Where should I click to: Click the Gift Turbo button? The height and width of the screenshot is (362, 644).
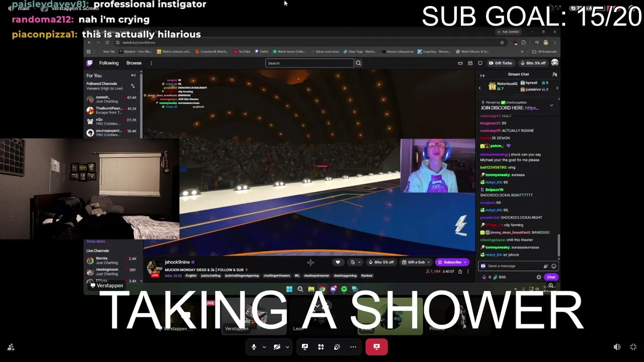click(x=501, y=63)
